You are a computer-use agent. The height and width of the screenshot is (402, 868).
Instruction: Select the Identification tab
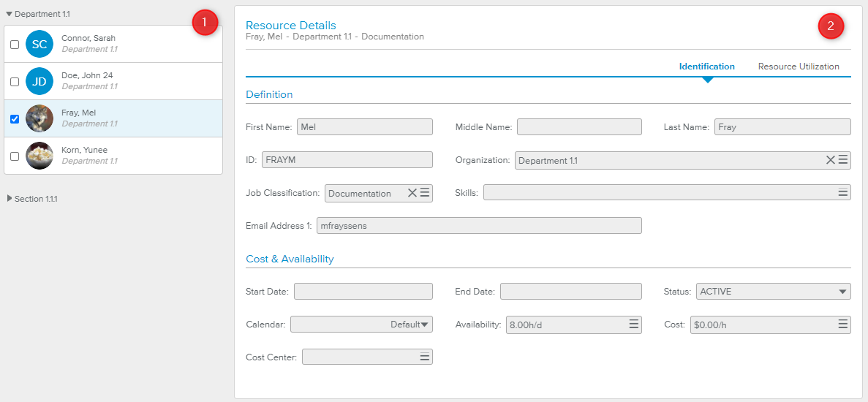point(706,67)
